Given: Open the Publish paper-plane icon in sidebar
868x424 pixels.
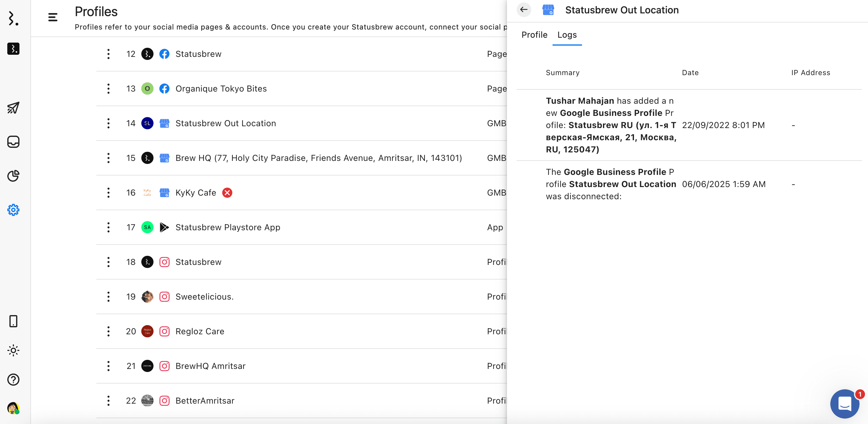Looking at the screenshot, I should [x=13, y=108].
